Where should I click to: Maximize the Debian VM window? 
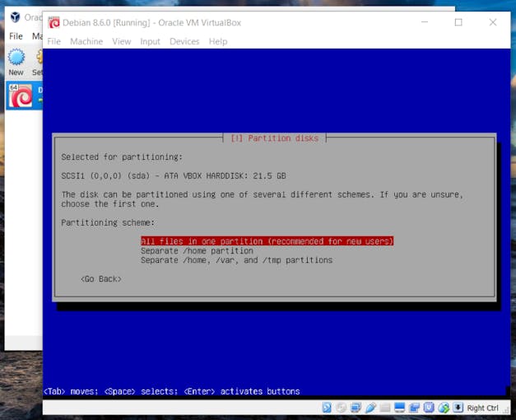pyautogui.click(x=458, y=22)
